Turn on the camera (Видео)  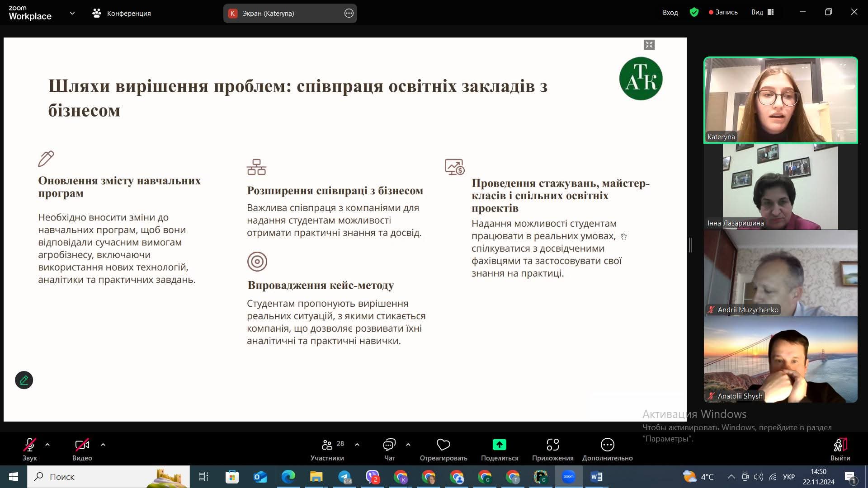pyautogui.click(x=82, y=445)
